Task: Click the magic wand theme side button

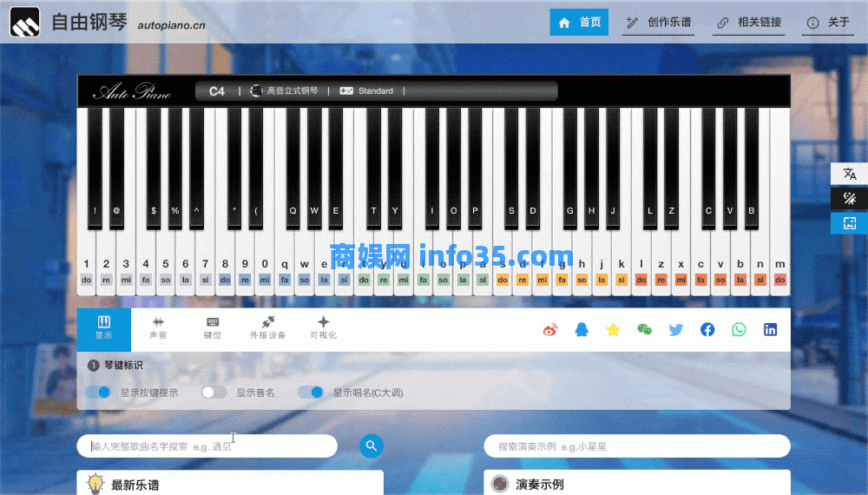Action: click(849, 198)
